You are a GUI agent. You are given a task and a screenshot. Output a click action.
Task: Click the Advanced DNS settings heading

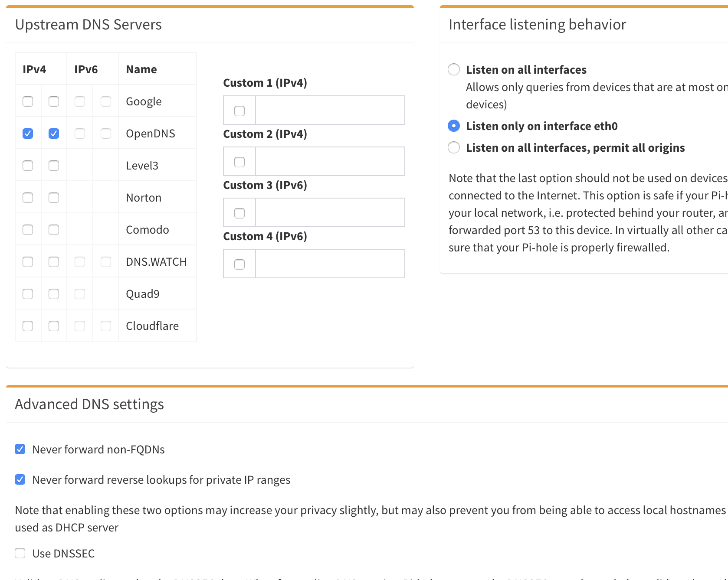pos(89,404)
